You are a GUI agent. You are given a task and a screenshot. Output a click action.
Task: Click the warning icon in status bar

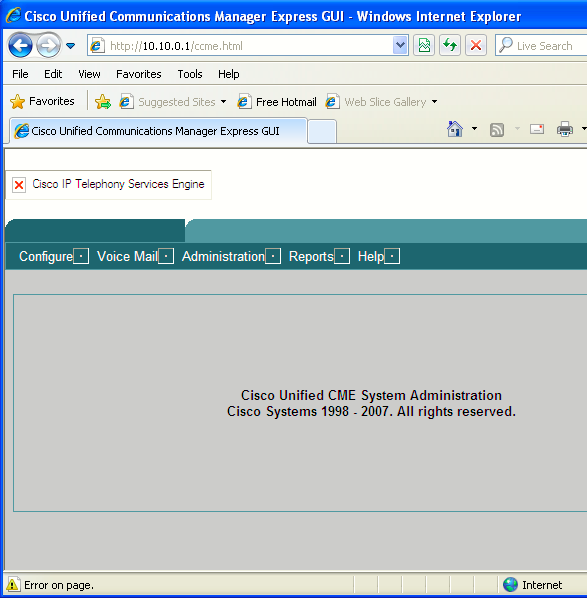12,584
